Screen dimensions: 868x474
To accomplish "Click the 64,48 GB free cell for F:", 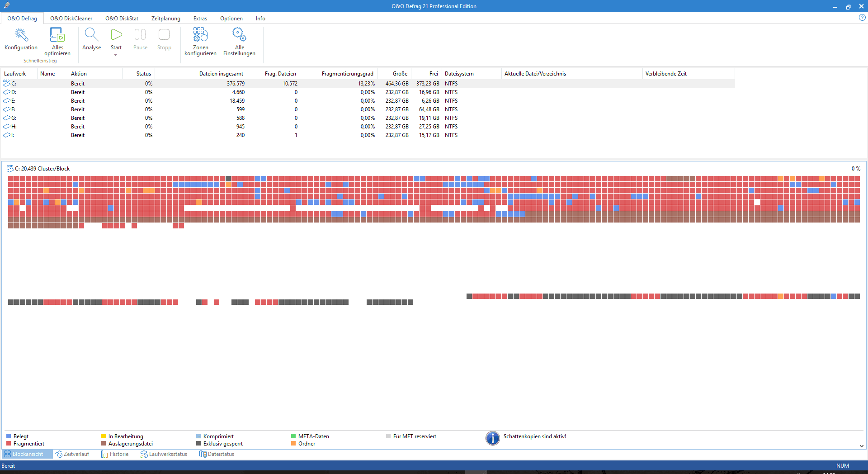I will (429, 109).
